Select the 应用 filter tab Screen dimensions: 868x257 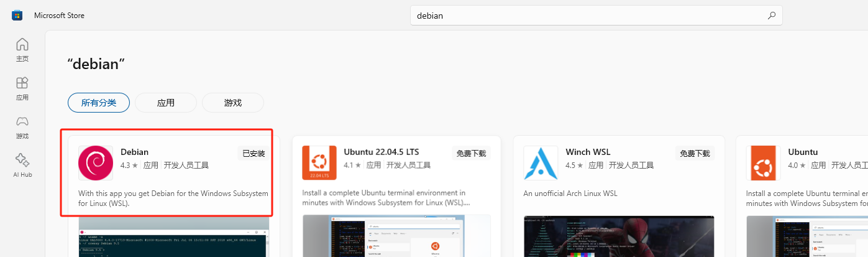(166, 103)
